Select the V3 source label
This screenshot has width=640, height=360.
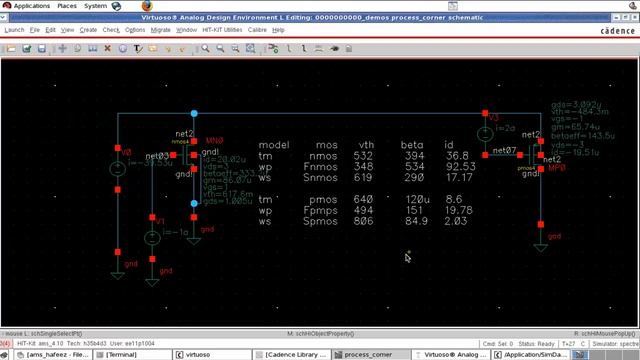(493, 118)
